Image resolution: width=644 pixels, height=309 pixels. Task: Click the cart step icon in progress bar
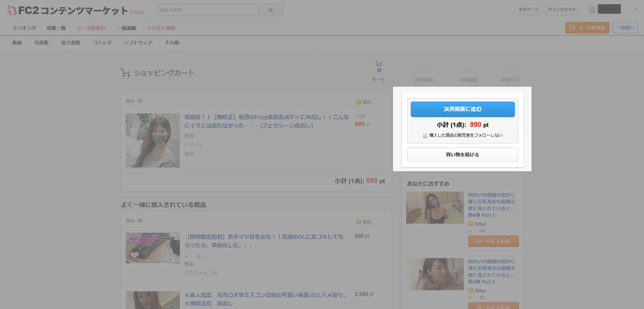pyautogui.click(x=379, y=63)
